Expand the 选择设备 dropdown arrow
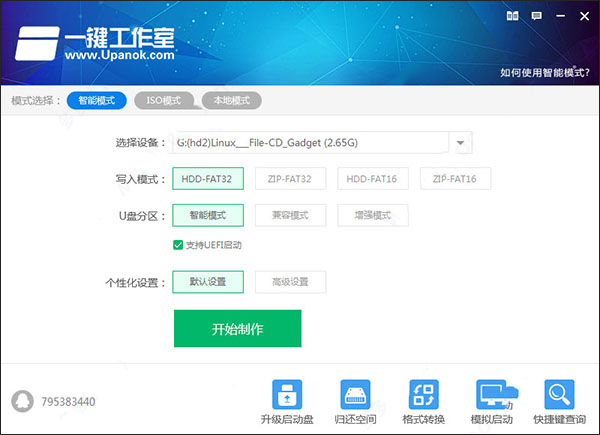Screen dimensions: 600x435 [x=460, y=143]
